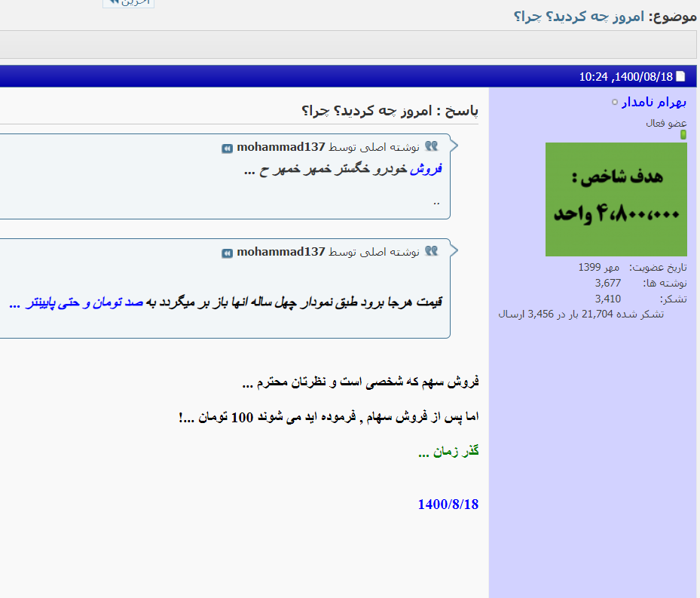Click blue date 1400/8/18 in post body
700x598 pixels.
pyautogui.click(x=448, y=504)
